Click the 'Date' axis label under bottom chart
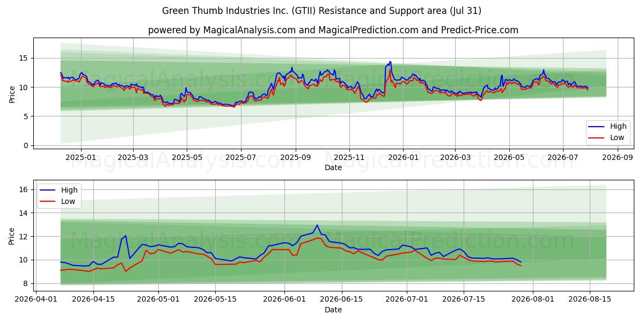This screenshot has width=644, height=322. tap(333, 310)
